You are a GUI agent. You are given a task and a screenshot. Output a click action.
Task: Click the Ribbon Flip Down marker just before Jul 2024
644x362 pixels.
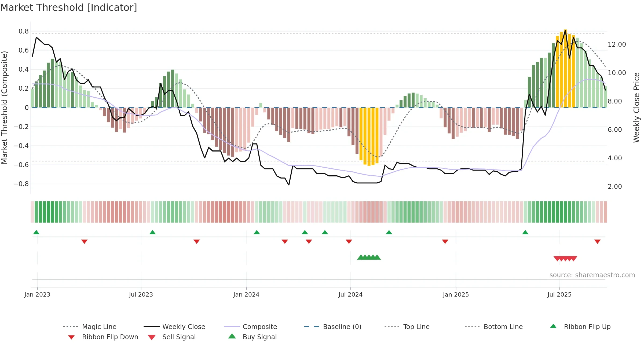point(349,242)
